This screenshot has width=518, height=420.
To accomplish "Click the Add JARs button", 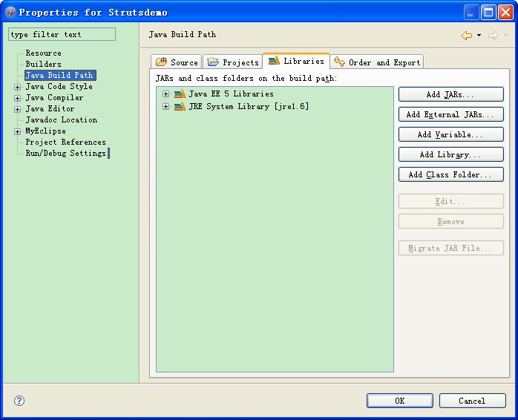I will (451, 94).
